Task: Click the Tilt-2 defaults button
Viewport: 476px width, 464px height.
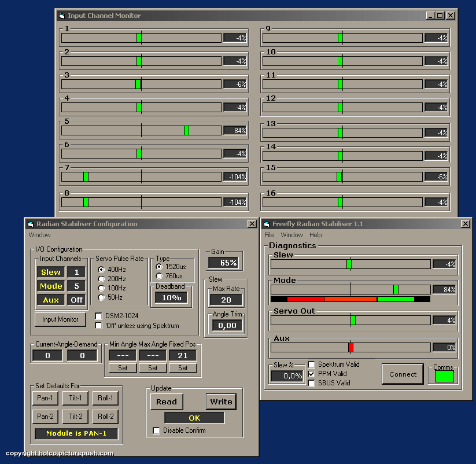Action: point(75,417)
